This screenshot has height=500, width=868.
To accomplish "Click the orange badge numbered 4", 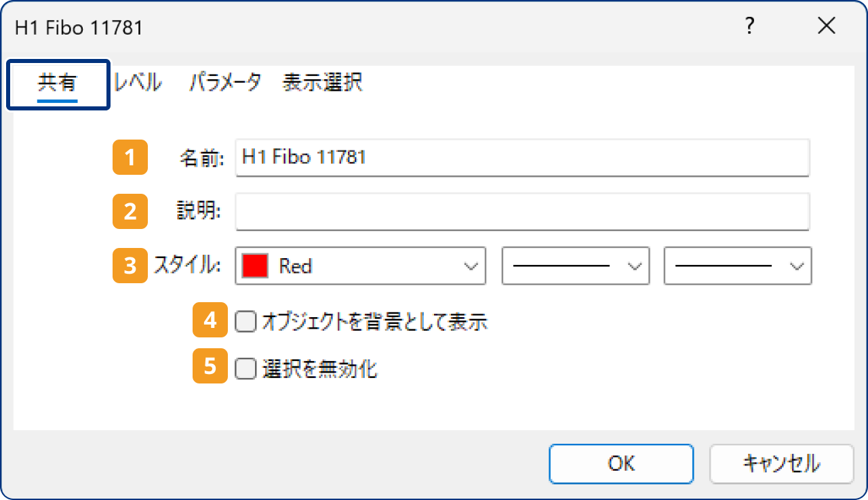I will [x=210, y=320].
